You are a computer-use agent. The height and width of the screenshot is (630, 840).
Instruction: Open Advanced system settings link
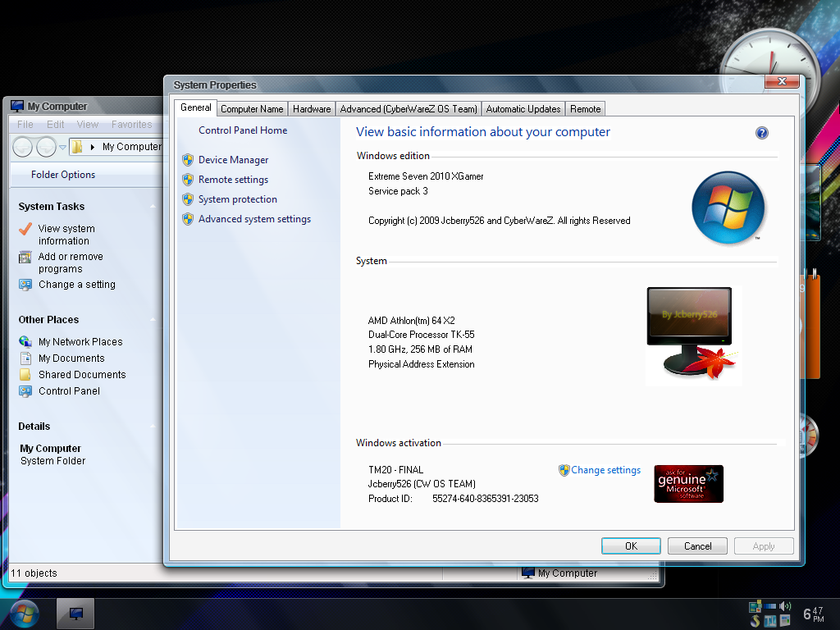pyautogui.click(x=254, y=219)
